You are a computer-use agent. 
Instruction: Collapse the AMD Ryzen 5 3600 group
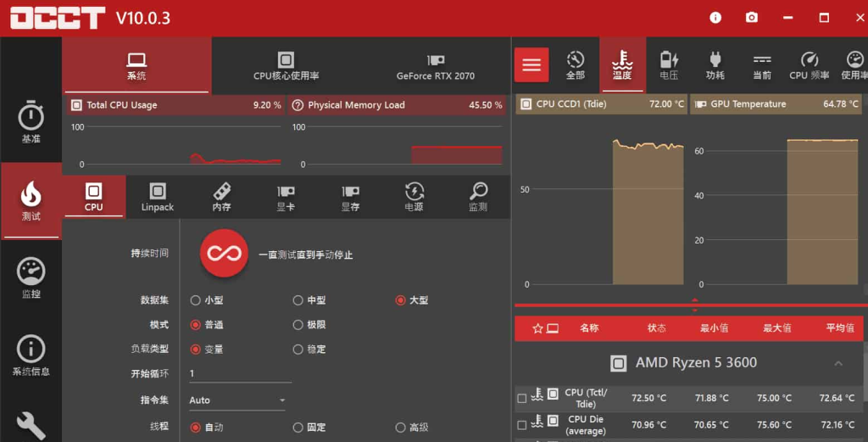(837, 363)
